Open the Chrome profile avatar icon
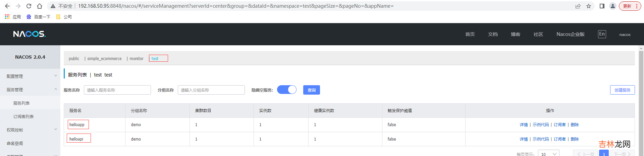Image resolution: width=644 pixels, height=156 pixels. click(x=613, y=6)
